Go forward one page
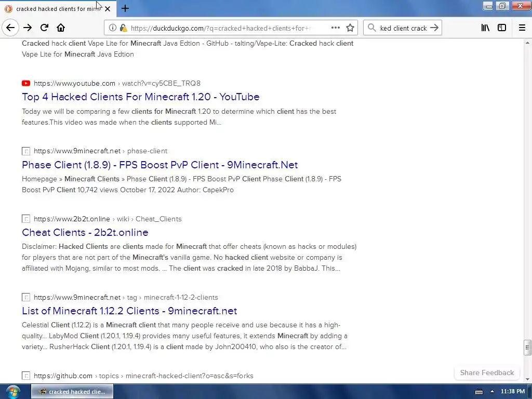Viewport: 532px width, 399px height. (28, 28)
